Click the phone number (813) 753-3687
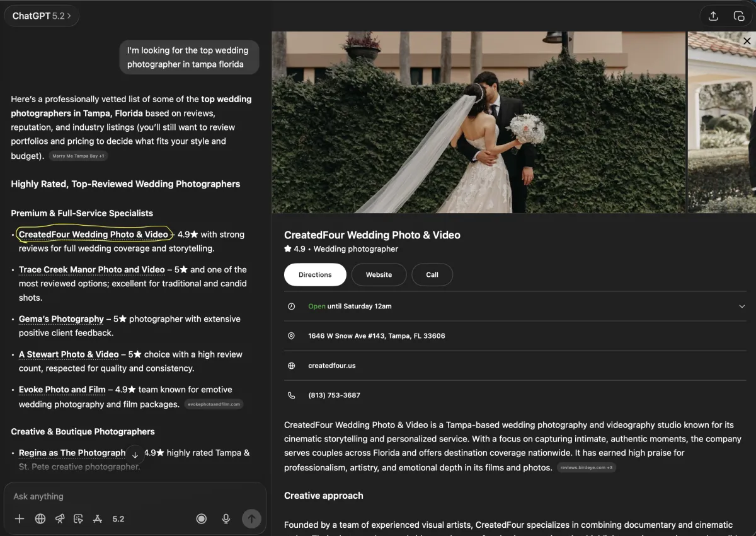756x536 pixels. click(335, 395)
